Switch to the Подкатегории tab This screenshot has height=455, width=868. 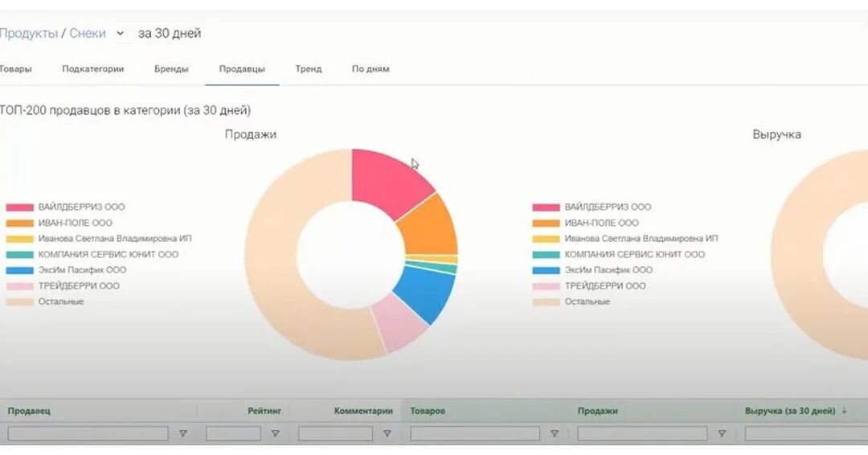pyautogui.click(x=93, y=69)
